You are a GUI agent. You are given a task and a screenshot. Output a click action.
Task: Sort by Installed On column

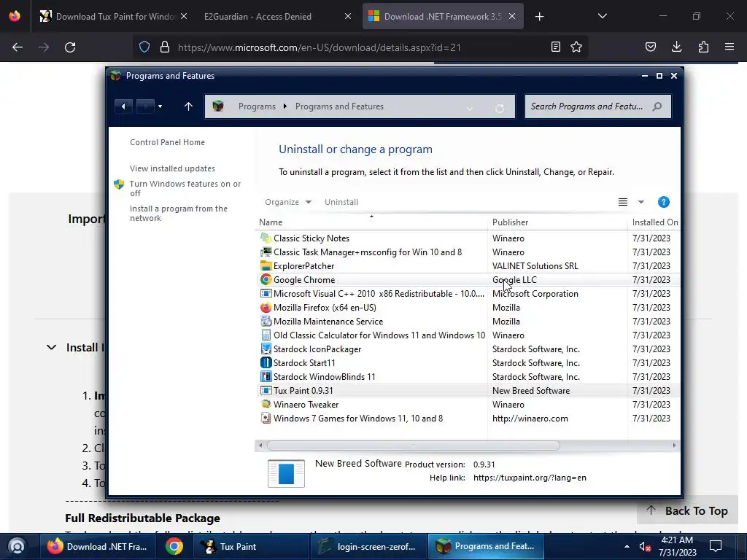point(654,222)
